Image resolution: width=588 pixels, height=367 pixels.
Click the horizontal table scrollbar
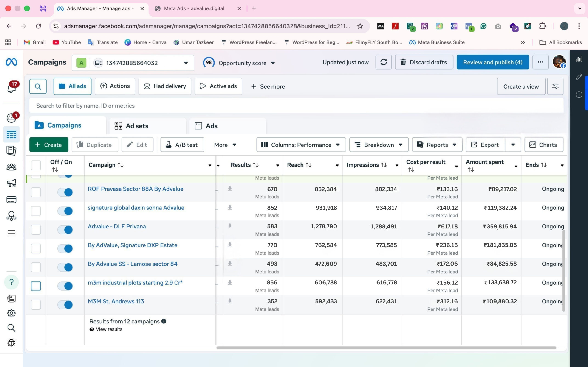click(x=386, y=348)
